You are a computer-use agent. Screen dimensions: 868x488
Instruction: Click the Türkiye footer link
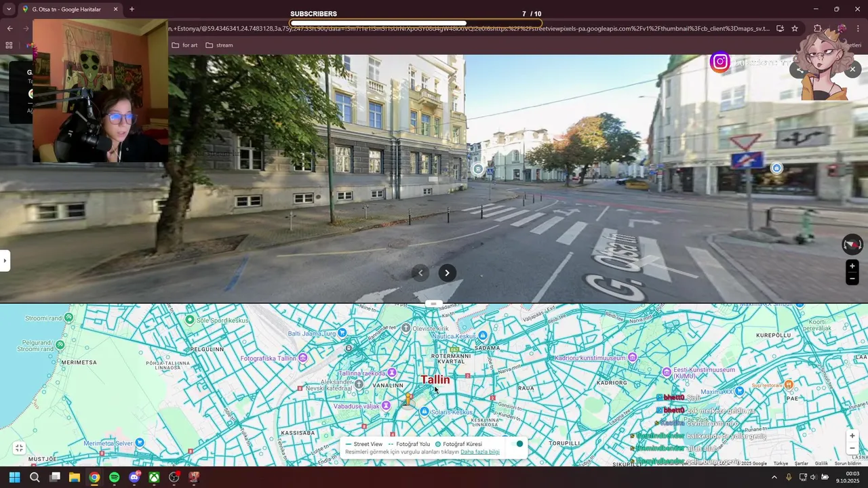[781, 464]
